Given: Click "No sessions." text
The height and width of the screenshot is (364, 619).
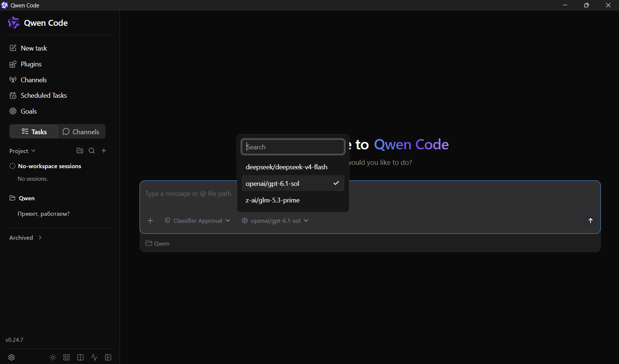Looking at the screenshot, I should [x=33, y=179].
